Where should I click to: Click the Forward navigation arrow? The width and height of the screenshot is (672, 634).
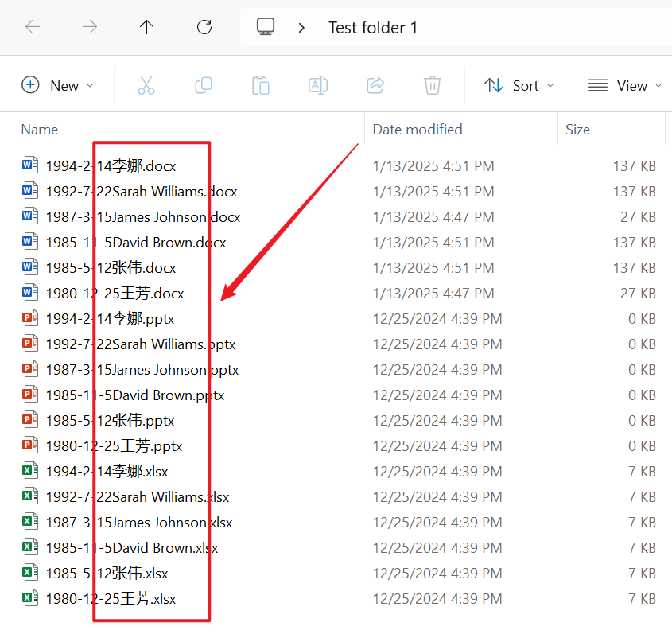pyautogui.click(x=90, y=27)
